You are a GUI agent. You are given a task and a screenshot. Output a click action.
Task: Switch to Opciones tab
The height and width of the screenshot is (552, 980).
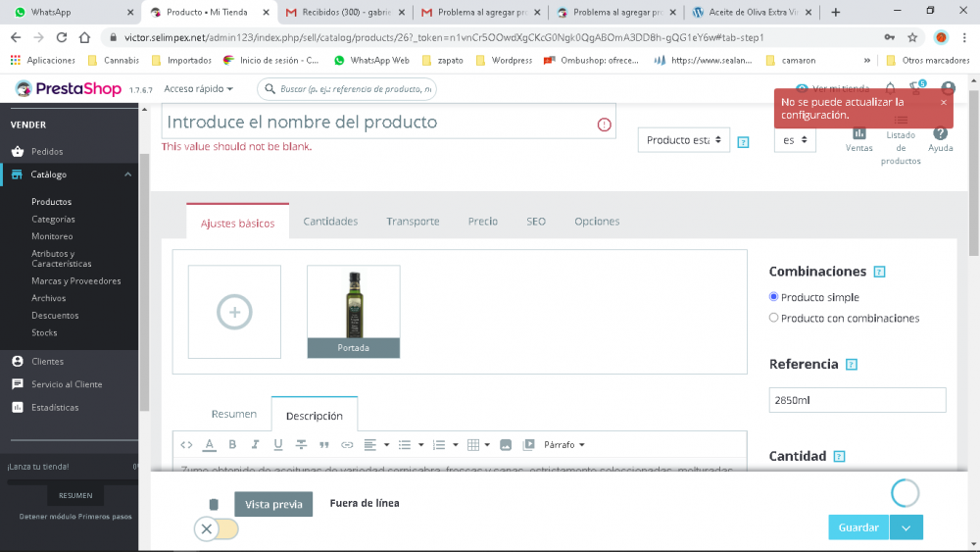(597, 222)
